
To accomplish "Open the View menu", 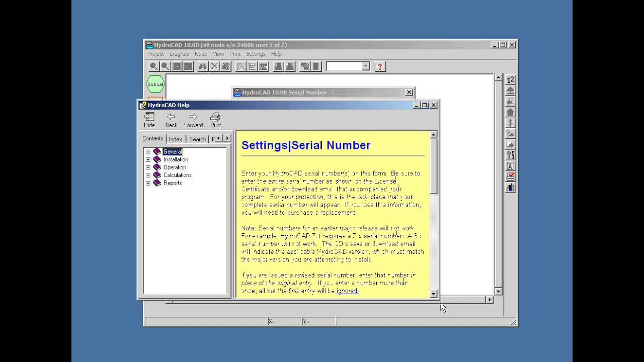I will click(218, 54).
